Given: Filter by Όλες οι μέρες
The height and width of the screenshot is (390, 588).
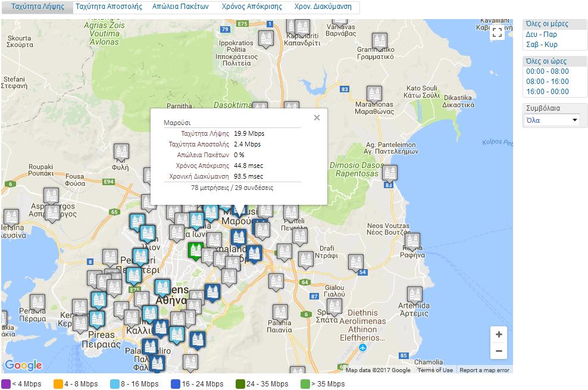Looking at the screenshot, I should click(x=547, y=24).
